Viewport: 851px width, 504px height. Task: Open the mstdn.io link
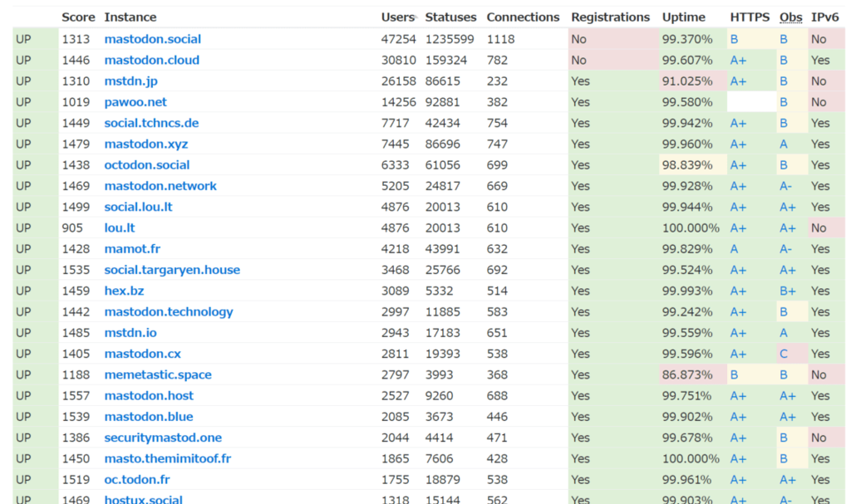tap(130, 333)
